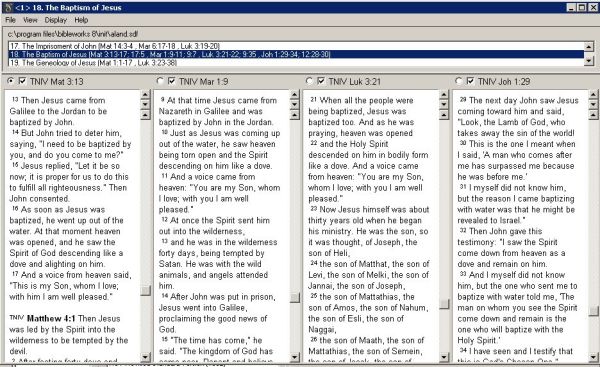Click bottom scrollbar down arrow of Mark column
The width and height of the screenshot is (600, 367).
click(x=295, y=357)
